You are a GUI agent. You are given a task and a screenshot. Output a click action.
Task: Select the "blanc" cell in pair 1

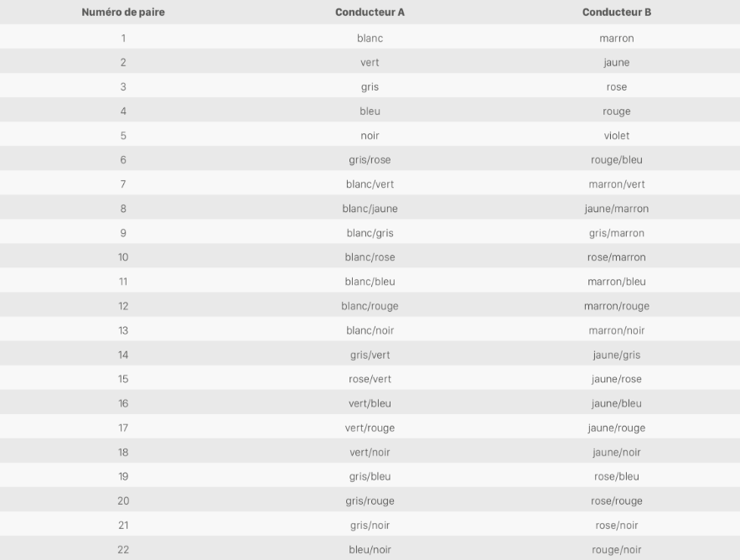pyautogui.click(x=370, y=38)
